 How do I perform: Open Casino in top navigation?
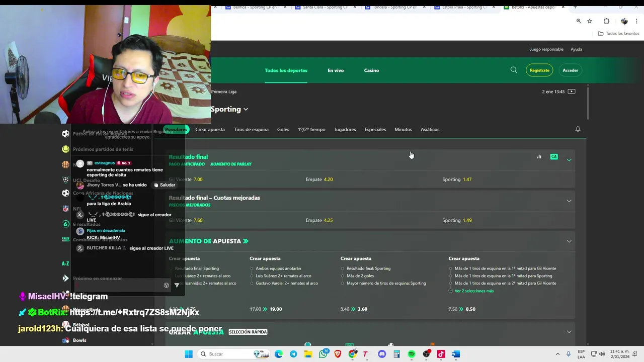tap(371, 70)
